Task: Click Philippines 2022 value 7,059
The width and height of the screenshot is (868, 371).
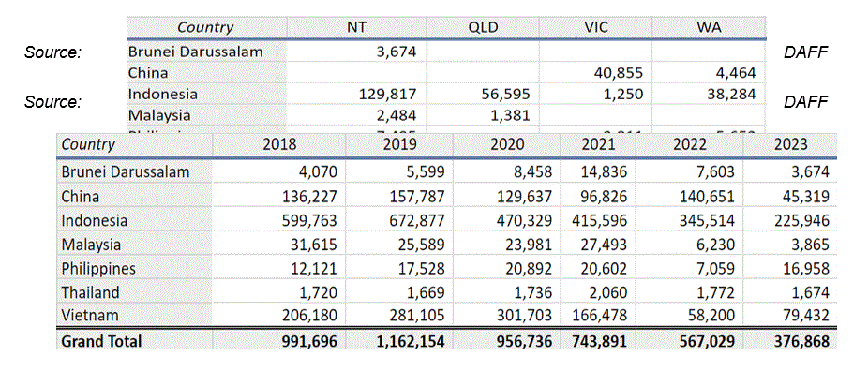Action: pos(716,268)
